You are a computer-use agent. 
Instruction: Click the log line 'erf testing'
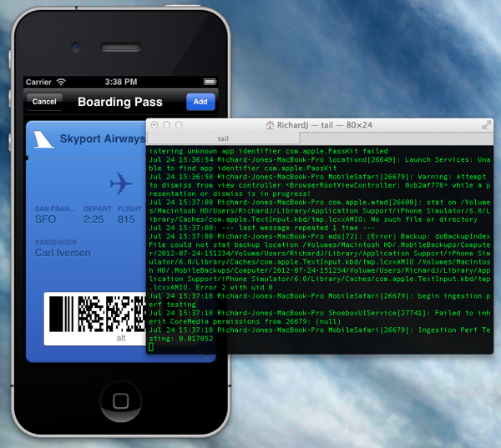[x=172, y=305]
